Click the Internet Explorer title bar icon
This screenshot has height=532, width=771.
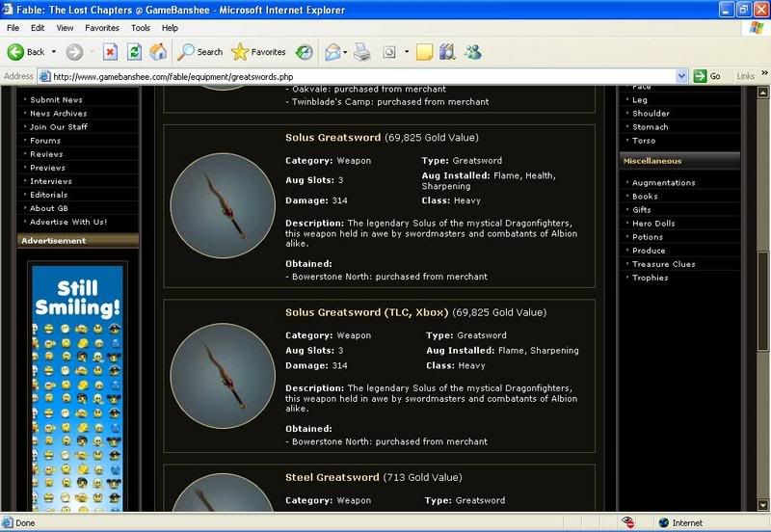tap(8, 10)
